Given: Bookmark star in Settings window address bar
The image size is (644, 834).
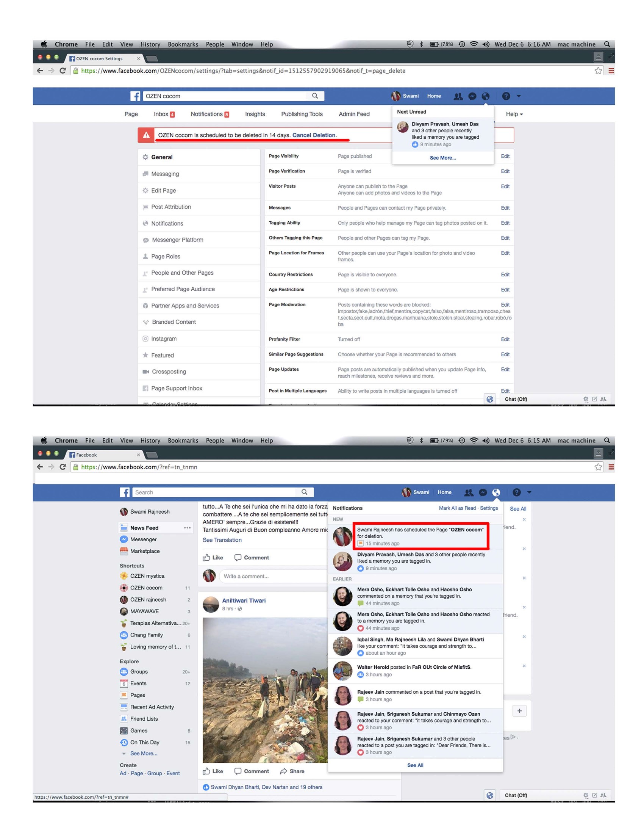Looking at the screenshot, I should coord(598,71).
